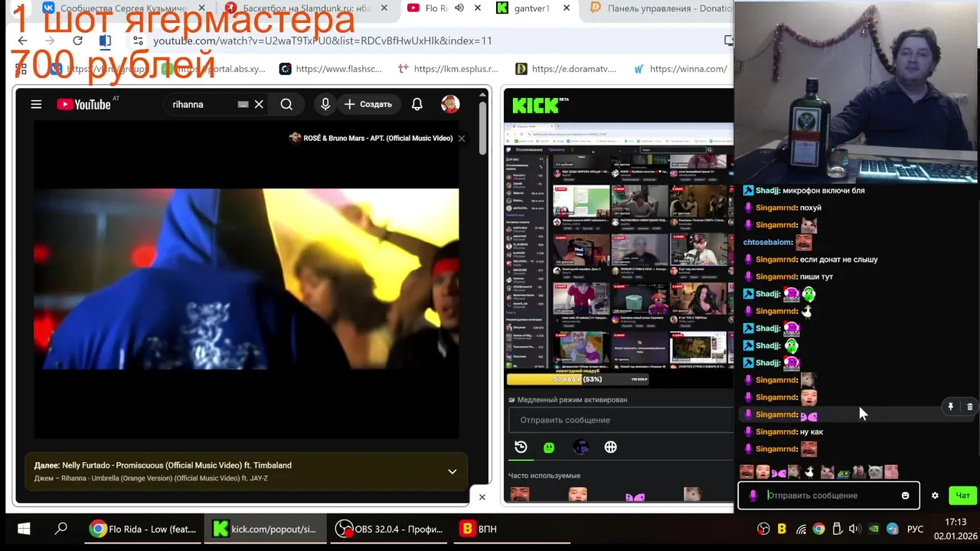The height and width of the screenshot is (551, 980).
Task: Open the on-screen keyboard icon in search
Action: click(x=243, y=104)
